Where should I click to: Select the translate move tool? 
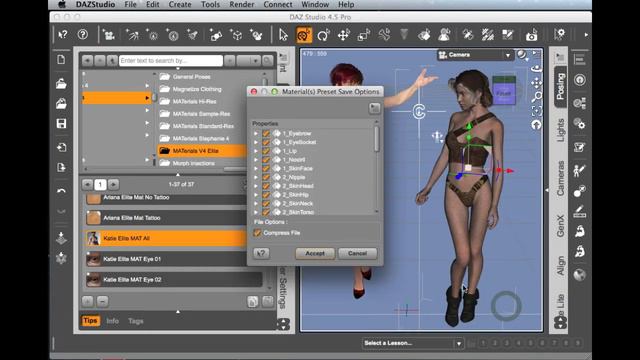click(x=344, y=35)
